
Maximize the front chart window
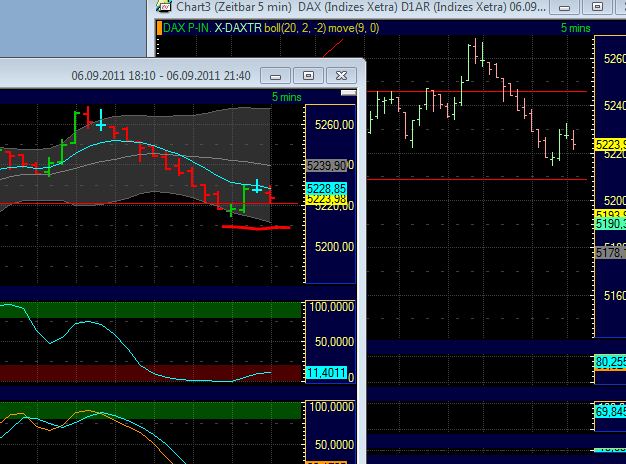click(x=308, y=75)
